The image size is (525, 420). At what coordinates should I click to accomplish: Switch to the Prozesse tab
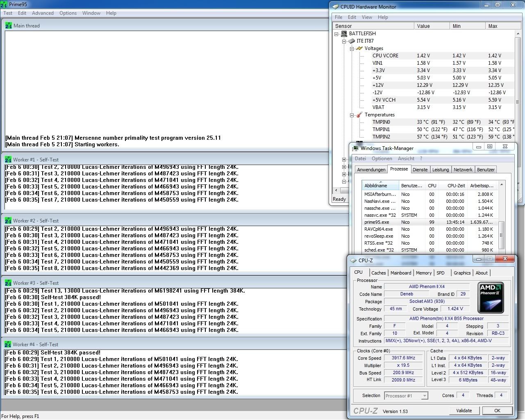click(x=399, y=169)
